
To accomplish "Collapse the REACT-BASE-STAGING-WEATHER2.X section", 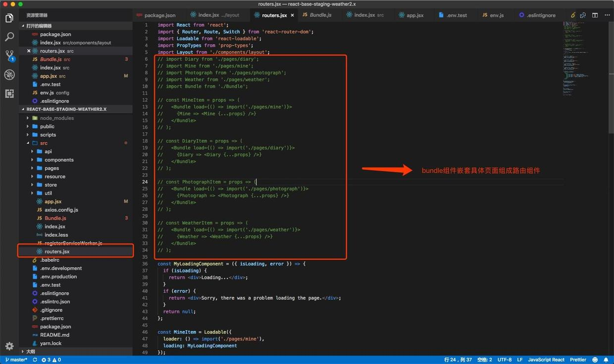I will 76,109.
